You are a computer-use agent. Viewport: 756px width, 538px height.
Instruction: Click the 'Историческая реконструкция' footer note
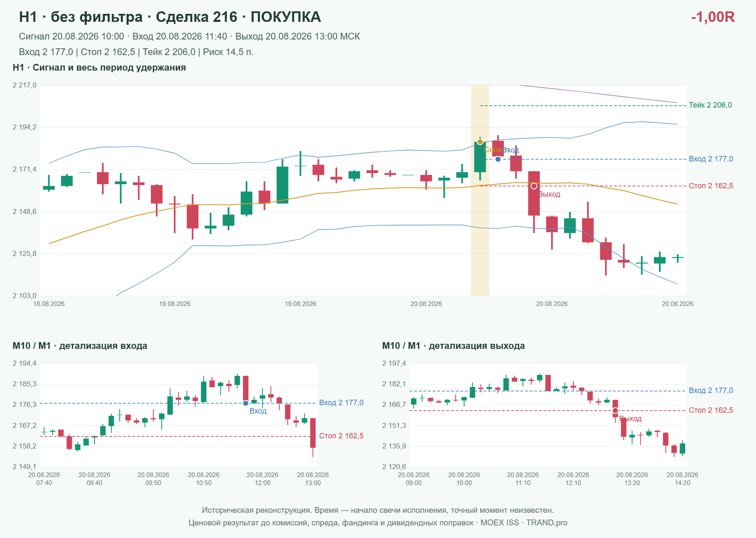tap(378, 510)
